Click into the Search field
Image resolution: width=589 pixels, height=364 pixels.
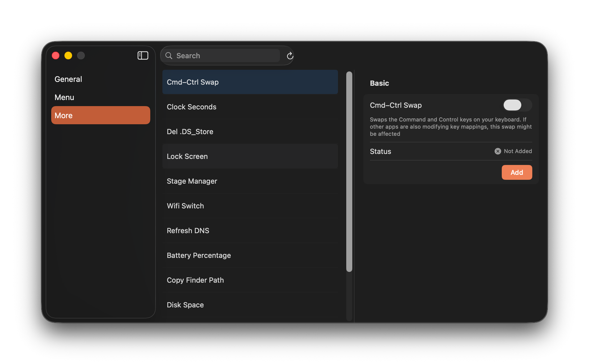click(x=227, y=56)
